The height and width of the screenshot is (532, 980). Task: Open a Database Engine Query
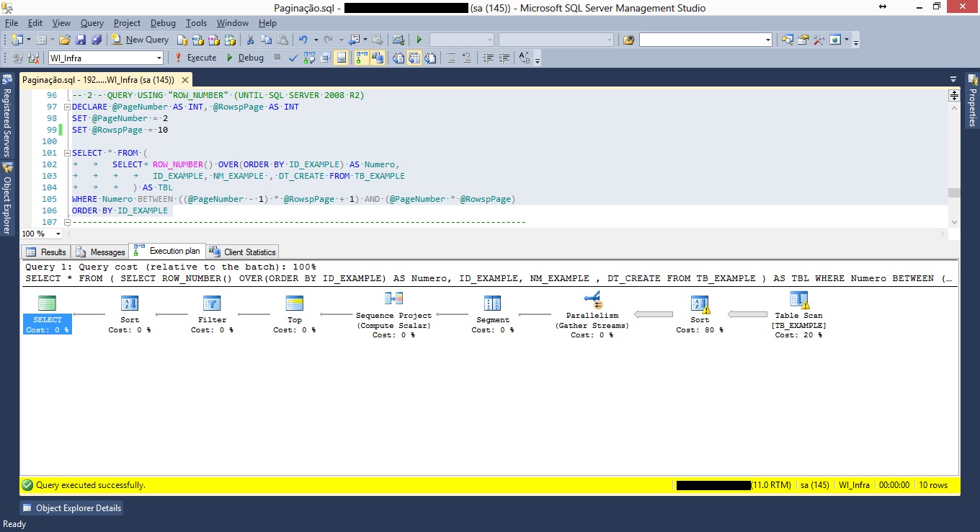pos(182,40)
